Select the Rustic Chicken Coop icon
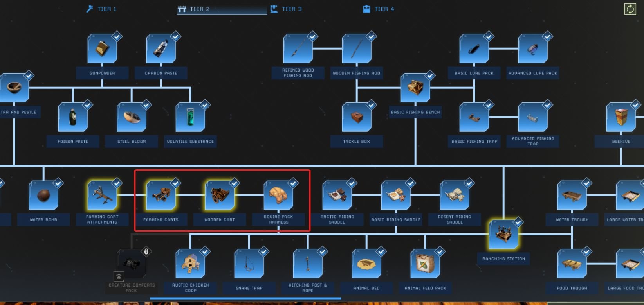644x305 pixels. [190, 264]
